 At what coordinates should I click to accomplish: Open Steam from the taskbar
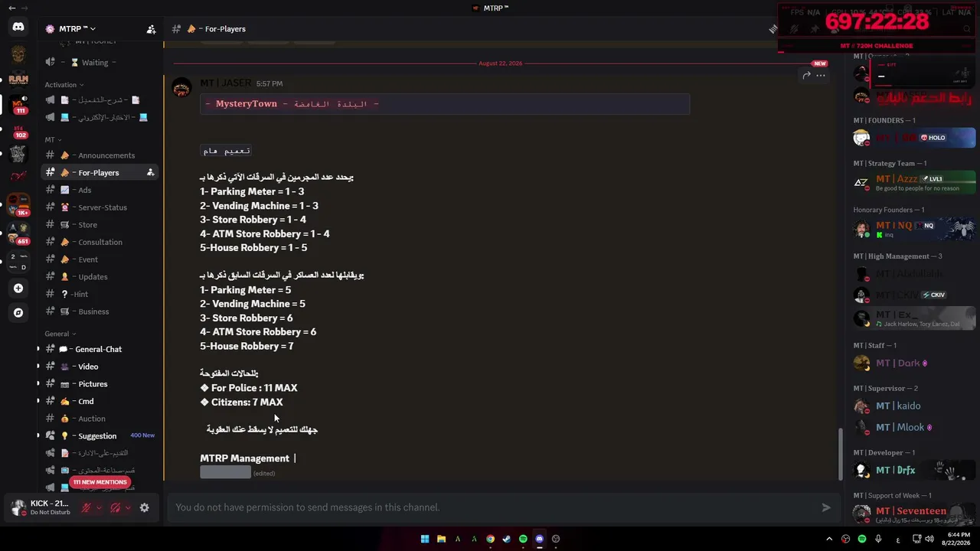point(507,539)
